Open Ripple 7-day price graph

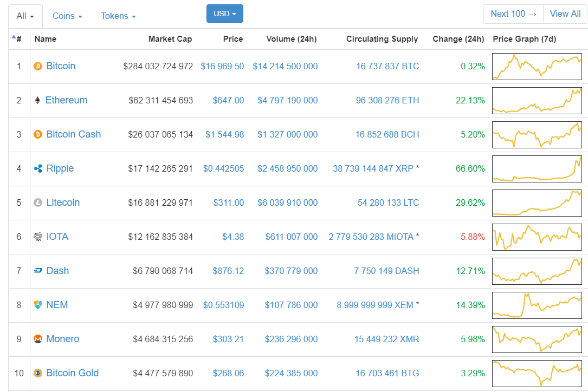pos(537,168)
